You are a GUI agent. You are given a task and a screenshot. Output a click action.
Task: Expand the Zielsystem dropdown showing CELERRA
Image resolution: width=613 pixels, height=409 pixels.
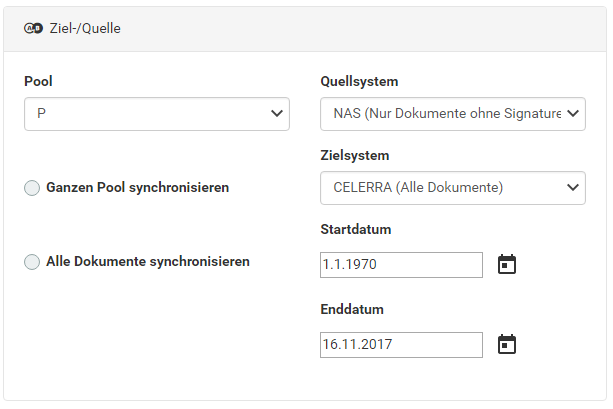pos(453,188)
